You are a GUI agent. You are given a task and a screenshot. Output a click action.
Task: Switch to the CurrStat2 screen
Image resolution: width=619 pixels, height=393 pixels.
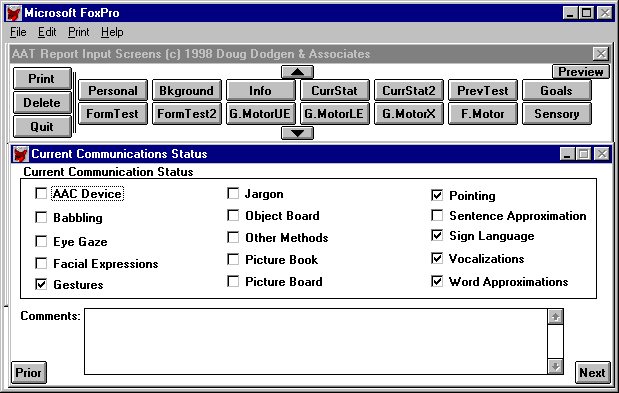tap(409, 90)
